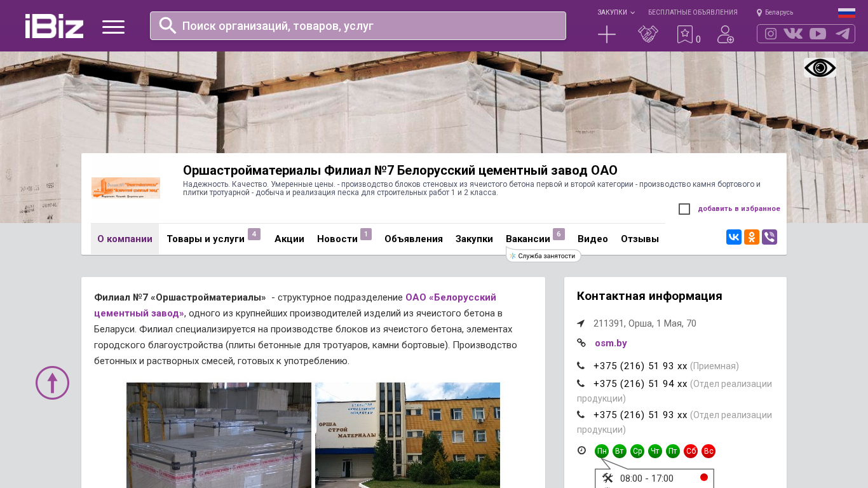Select the Чт weekday circle
The width and height of the screenshot is (868, 488).
[x=655, y=451]
